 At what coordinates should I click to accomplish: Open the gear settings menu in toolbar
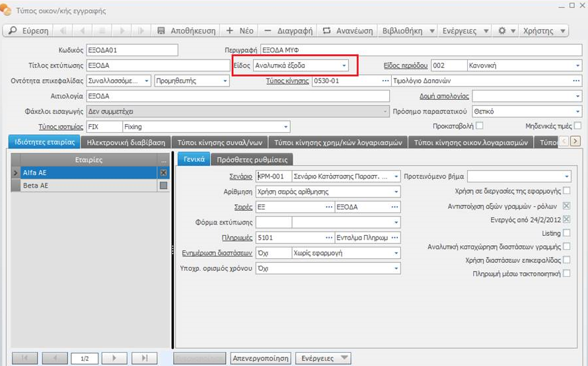(x=506, y=31)
